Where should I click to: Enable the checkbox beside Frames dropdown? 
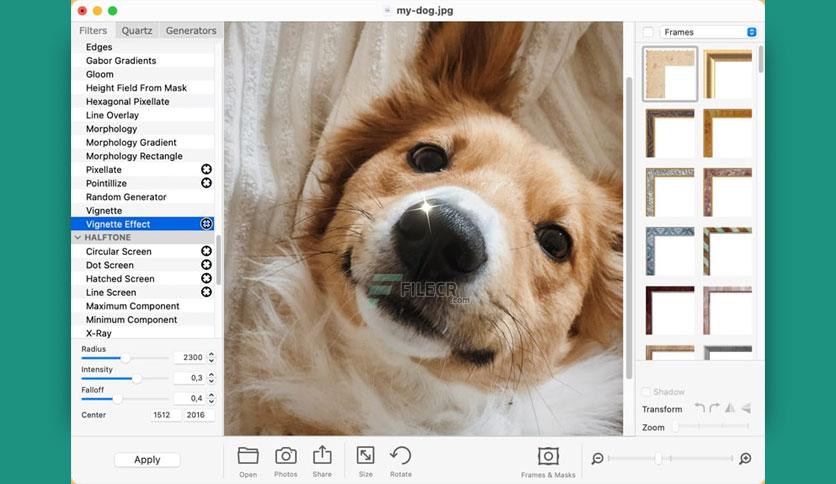(x=648, y=32)
